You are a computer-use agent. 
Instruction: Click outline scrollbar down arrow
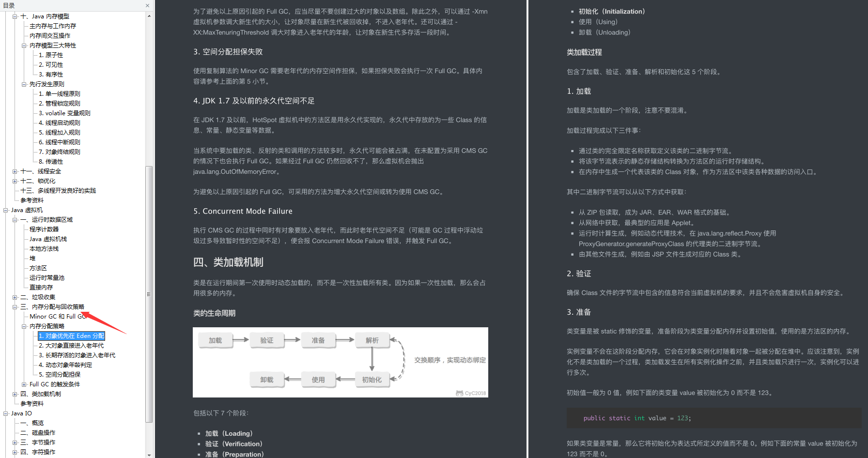click(149, 455)
